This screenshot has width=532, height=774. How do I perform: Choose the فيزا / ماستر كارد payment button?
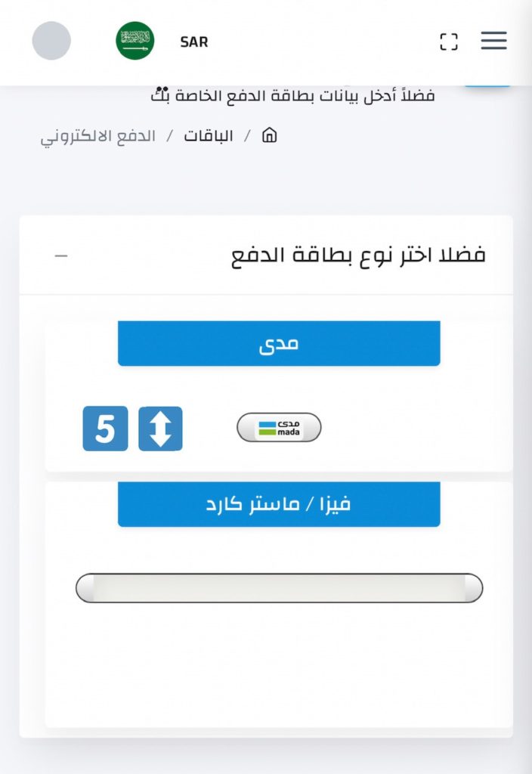tap(279, 504)
